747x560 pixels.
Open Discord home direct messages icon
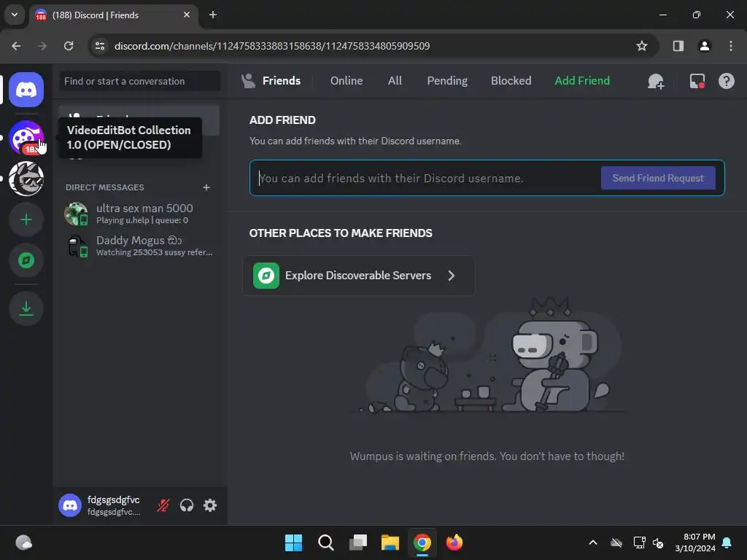tap(26, 90)
